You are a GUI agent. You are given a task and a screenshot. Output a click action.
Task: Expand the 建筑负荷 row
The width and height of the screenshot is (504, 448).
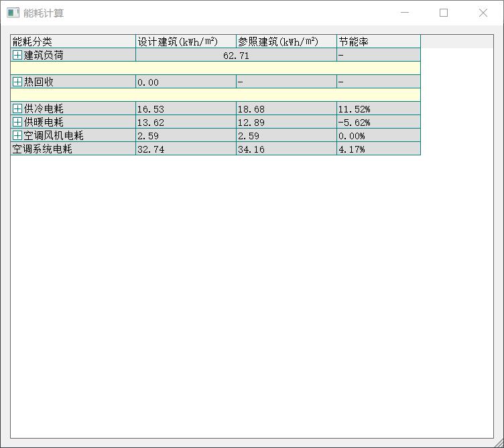click(x=17, y=56)
